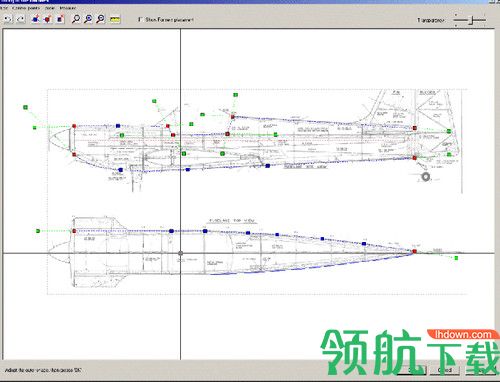Click the grey crosshair center handle
The image size is (500, 382).
tap(181, 253)
